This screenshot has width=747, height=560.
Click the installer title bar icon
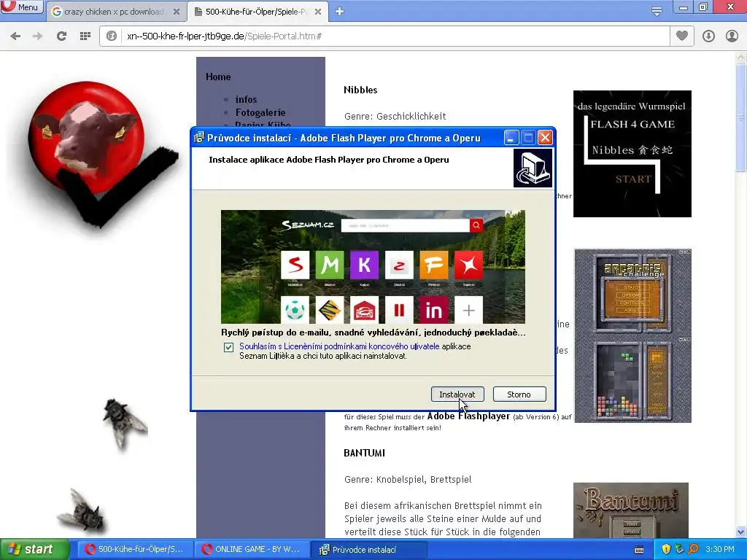199,138
